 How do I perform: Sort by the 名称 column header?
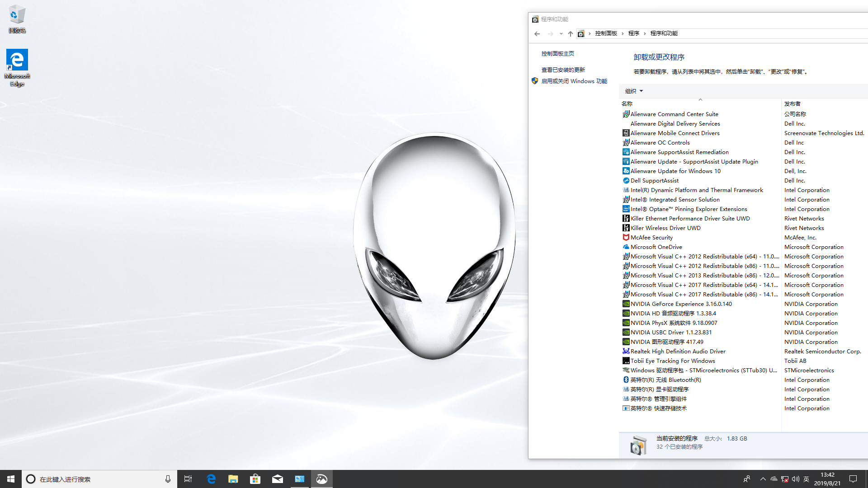700,103
